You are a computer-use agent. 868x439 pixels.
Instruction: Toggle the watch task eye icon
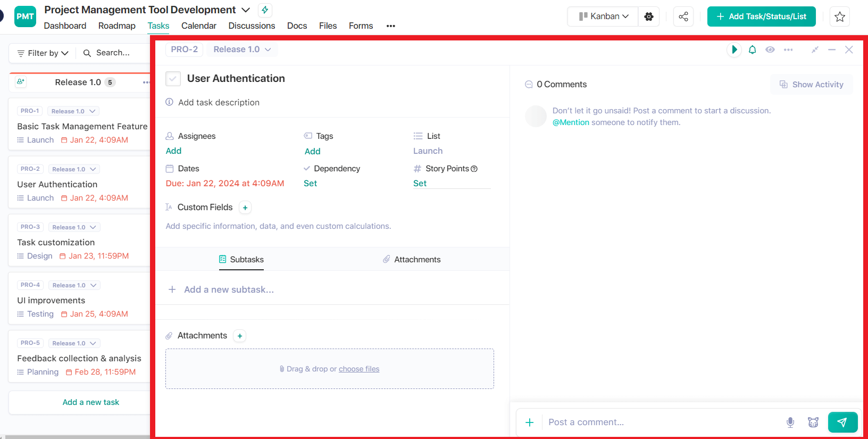[770, 49]
